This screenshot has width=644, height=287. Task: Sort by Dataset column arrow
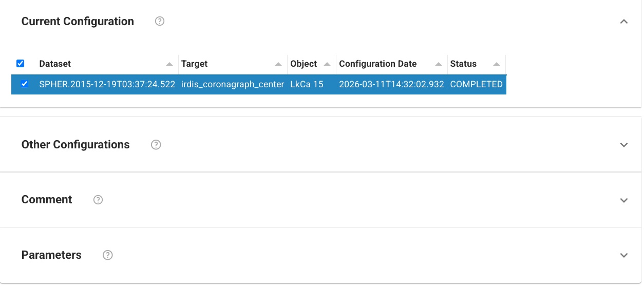pos(169,64)
